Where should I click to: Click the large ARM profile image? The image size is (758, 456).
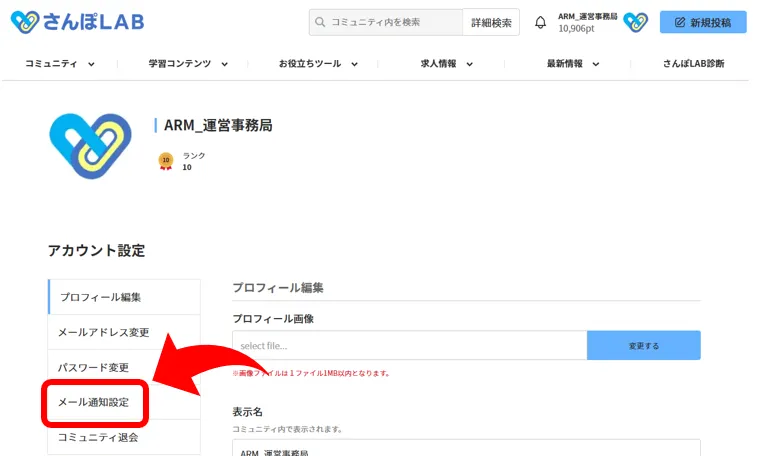[91, 145]
